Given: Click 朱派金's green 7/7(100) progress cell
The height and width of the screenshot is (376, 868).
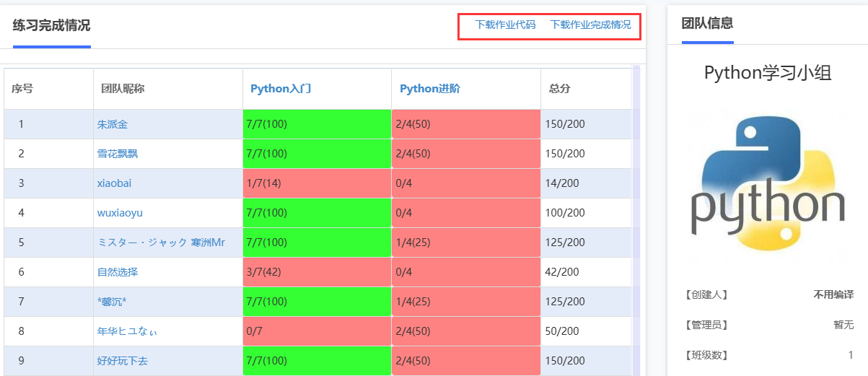Looking at the screenshot, I should point(317,124).
